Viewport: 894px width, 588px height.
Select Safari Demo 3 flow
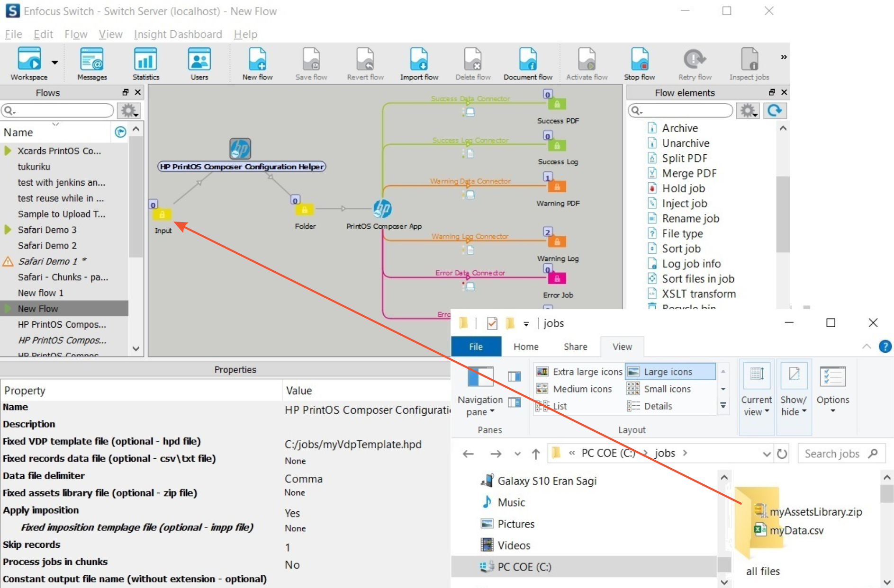[x=47, y=230]
